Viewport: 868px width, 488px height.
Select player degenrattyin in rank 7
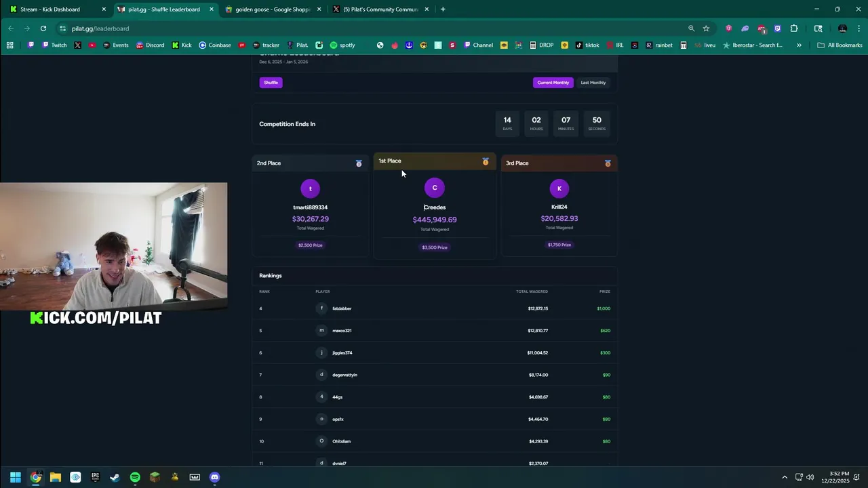[x=344, y=375]
